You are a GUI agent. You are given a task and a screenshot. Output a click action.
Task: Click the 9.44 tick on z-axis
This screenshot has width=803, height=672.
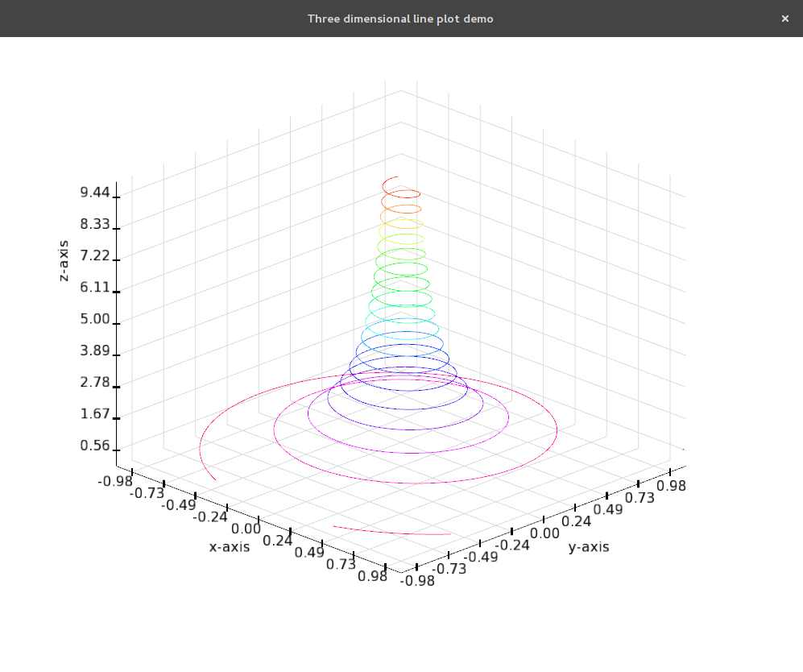96,192
